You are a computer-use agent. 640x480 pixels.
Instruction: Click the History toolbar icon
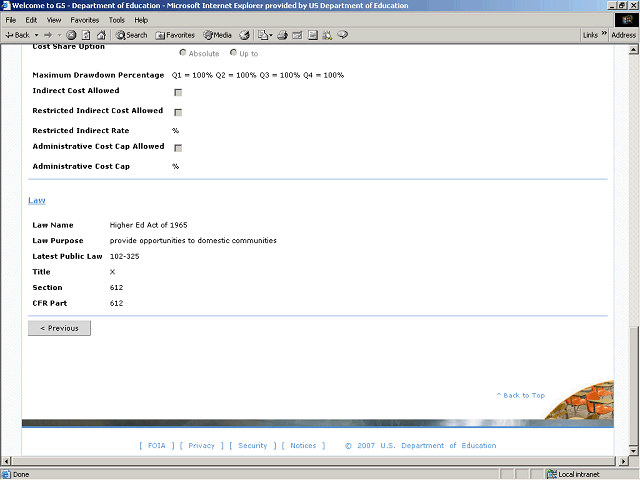(x=244, y=35)
